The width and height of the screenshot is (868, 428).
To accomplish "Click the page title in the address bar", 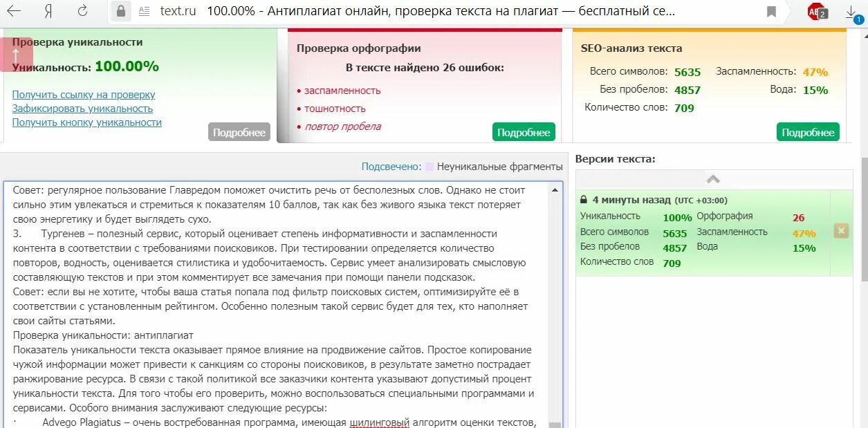I will tap(441, 11).
